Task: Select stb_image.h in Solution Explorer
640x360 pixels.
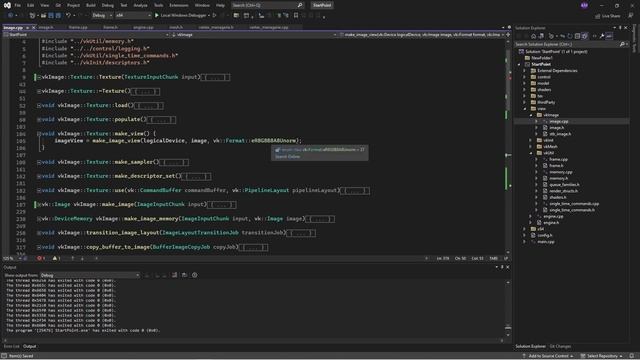Action: click(560, 134)
